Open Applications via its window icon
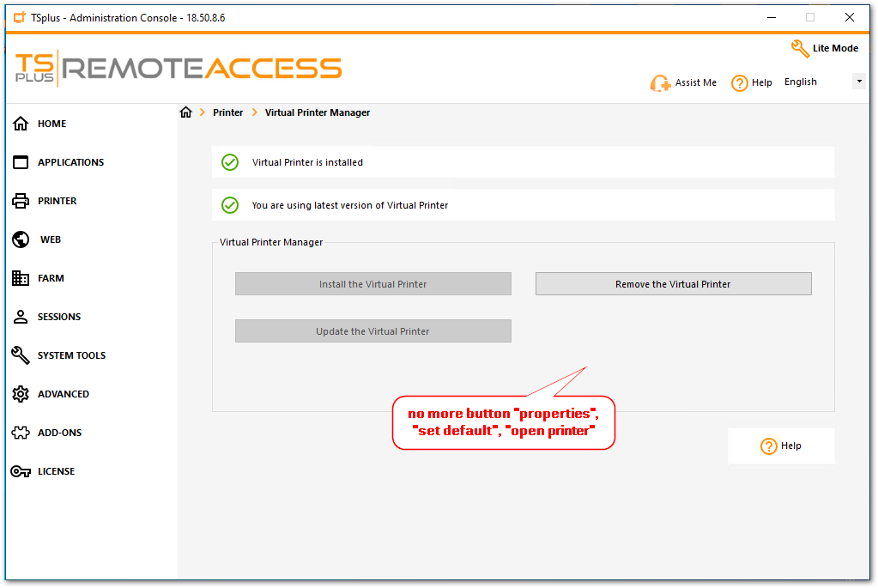878x588 pixels. pos(21,162)
